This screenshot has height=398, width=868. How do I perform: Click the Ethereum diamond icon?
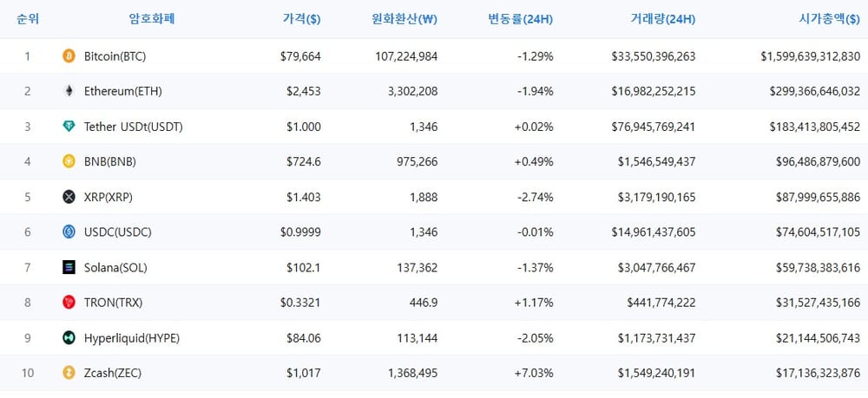pos(69,91)
